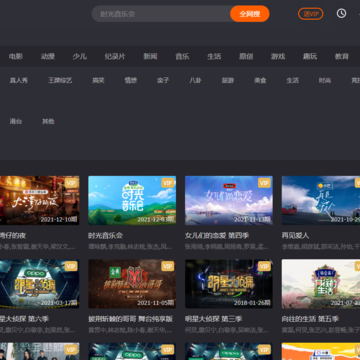Click the cast list under 披荆斩棘的哥哥
This screenshot has height=360, width=360.
[130, 330]
